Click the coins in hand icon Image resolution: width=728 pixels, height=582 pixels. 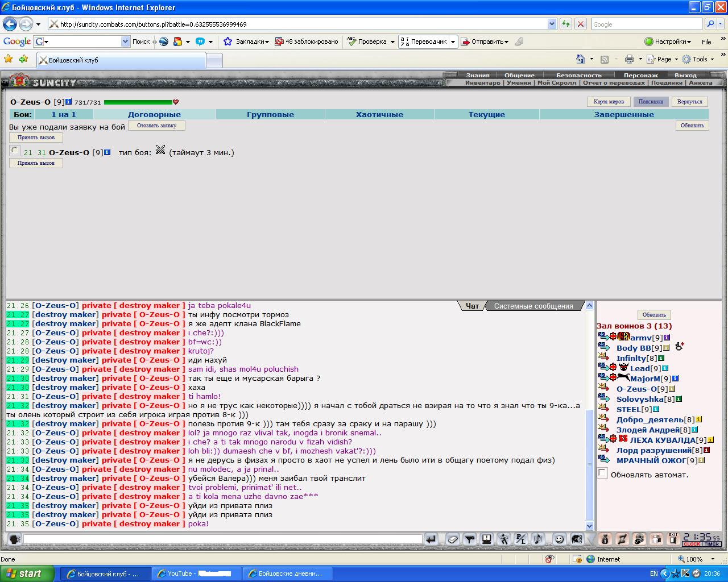point(639,539)
